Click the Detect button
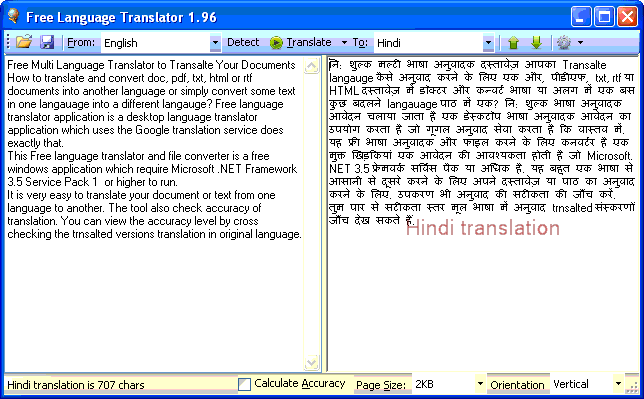 pos(243,42)
